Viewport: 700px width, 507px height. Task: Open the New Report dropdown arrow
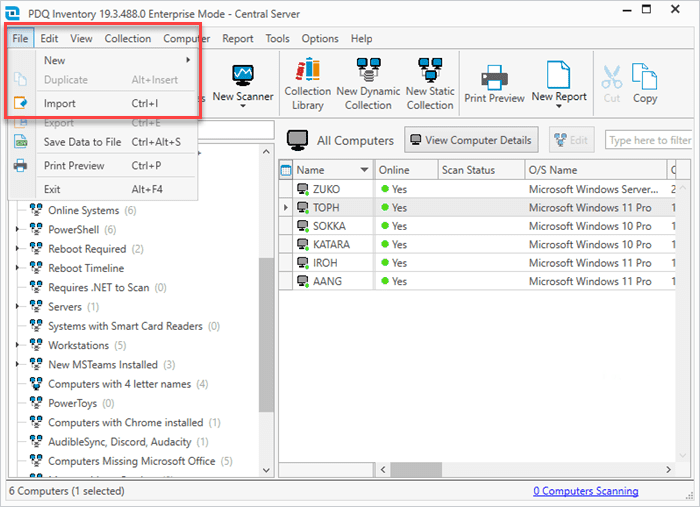point(558,107)
